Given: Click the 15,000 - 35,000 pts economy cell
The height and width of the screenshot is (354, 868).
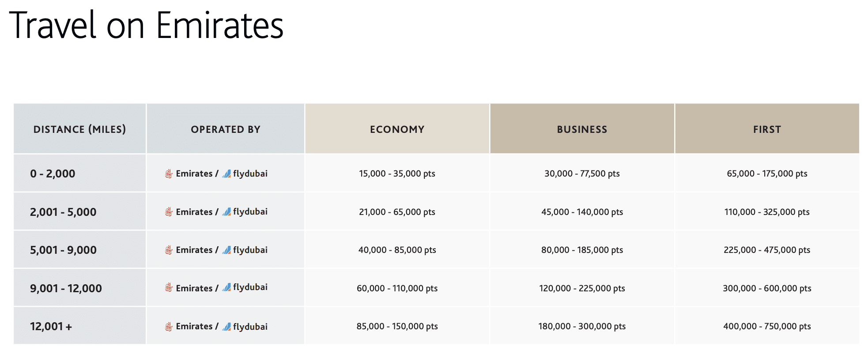Looking at the screenshot, I should coord(397,173).
